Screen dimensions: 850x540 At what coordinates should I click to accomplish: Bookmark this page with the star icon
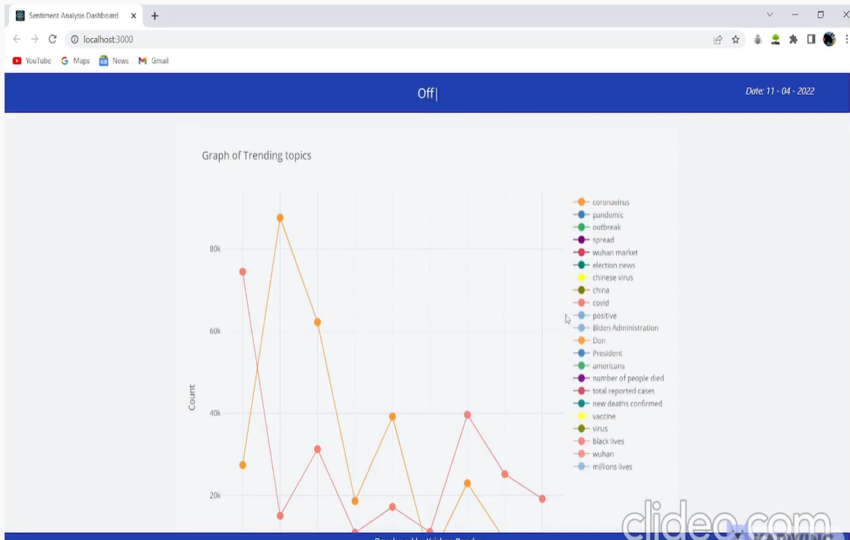(736, 39)
